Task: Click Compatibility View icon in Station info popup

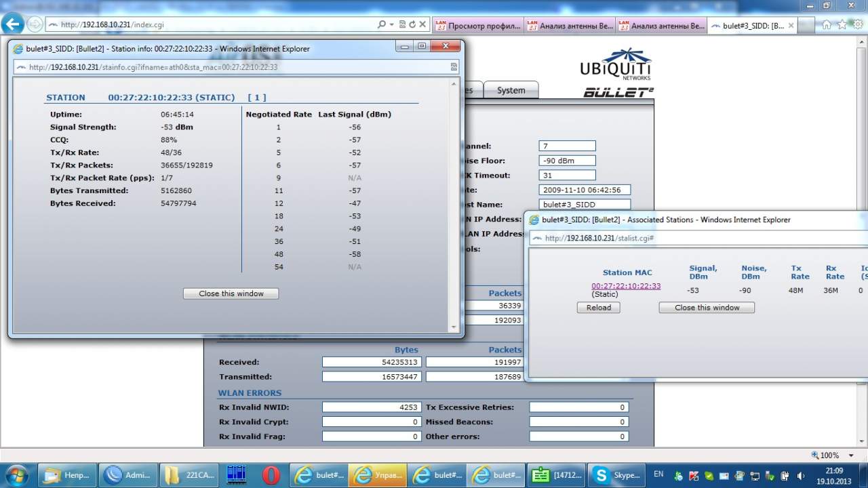Action: pos(454,67)
